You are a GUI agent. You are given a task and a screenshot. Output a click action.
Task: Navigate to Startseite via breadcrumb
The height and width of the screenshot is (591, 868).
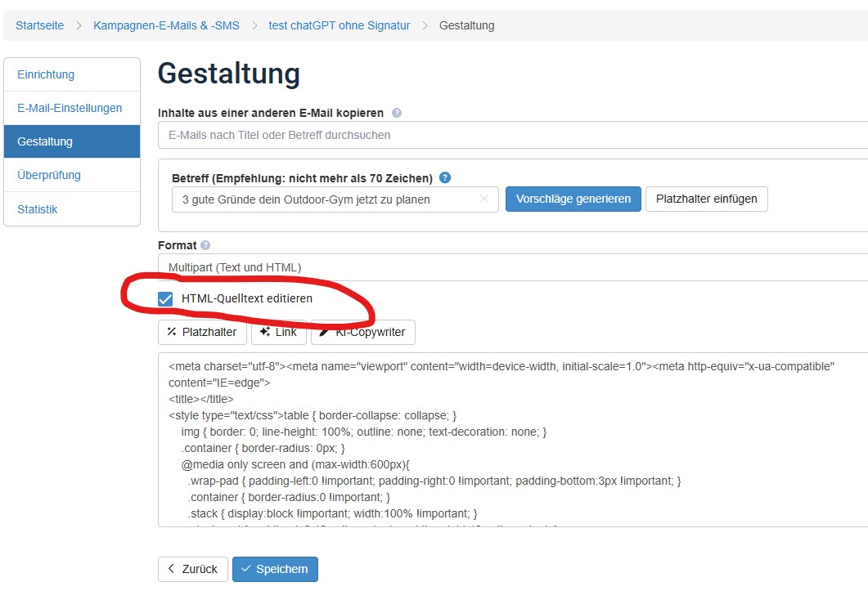[39, 25]
